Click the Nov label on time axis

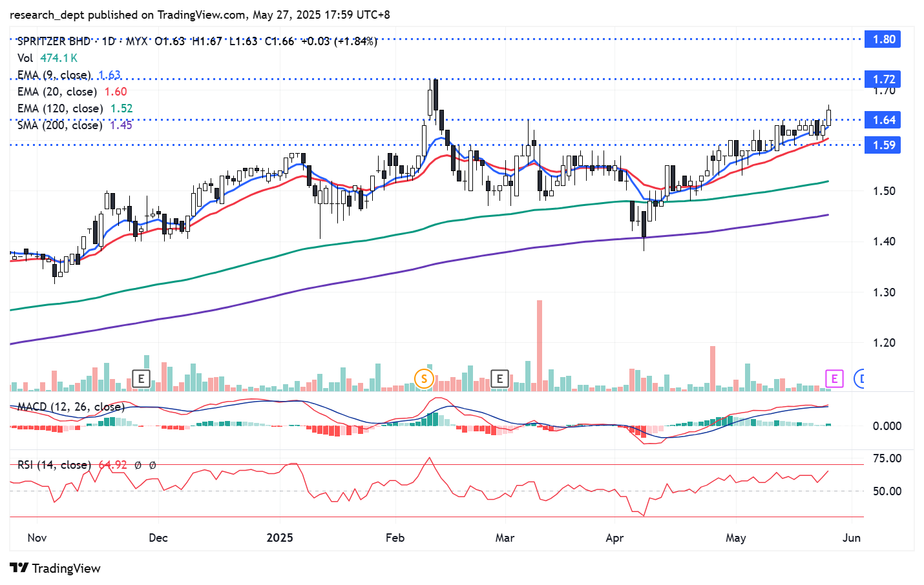(x=37, y=538)
